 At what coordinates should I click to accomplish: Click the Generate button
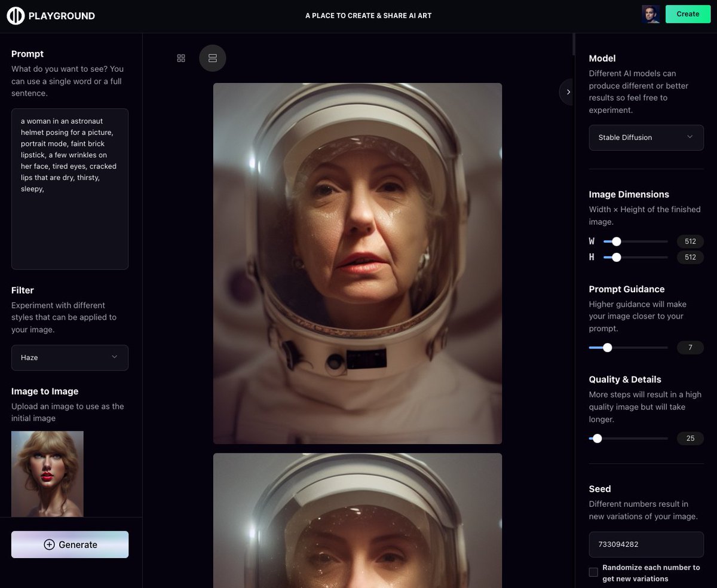pos(70,544)
